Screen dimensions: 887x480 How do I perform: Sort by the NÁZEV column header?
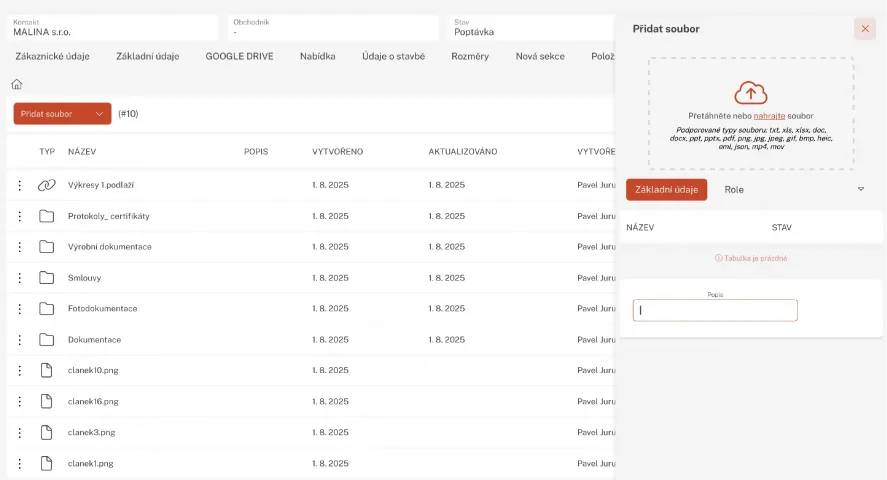pos(82,152)
